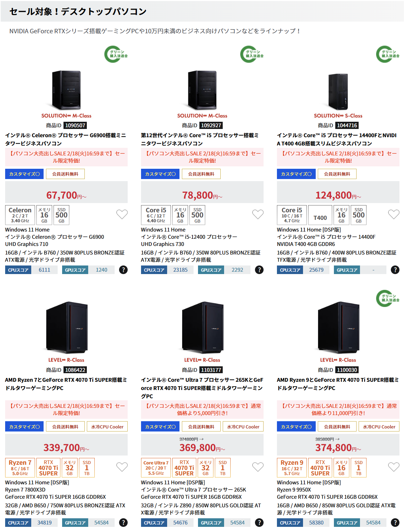Open score help for product 1090507
This screenshot has width=407, height=532.
123,270
